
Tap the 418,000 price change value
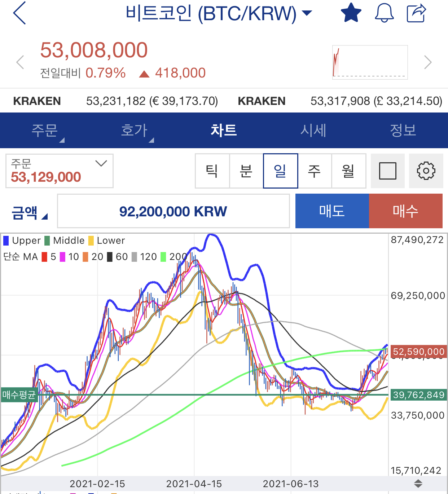point(180,73)
